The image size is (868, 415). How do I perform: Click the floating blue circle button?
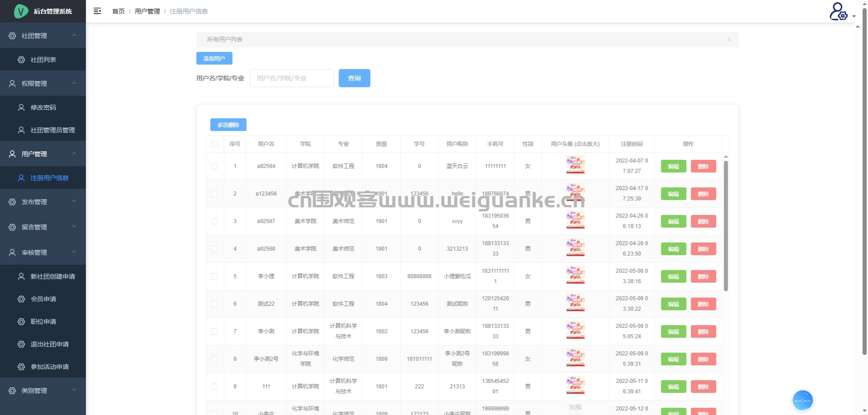(802, 400)
